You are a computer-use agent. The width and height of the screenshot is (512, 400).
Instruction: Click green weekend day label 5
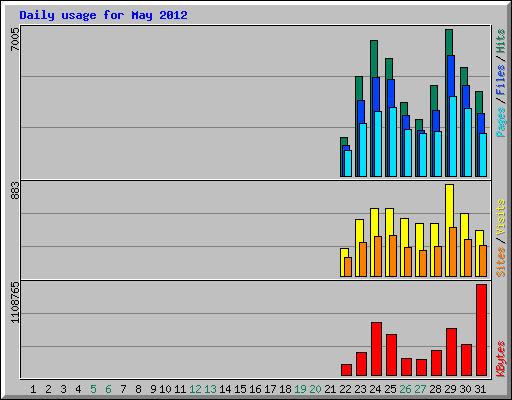pyautogui.click(x=93, y=389)
